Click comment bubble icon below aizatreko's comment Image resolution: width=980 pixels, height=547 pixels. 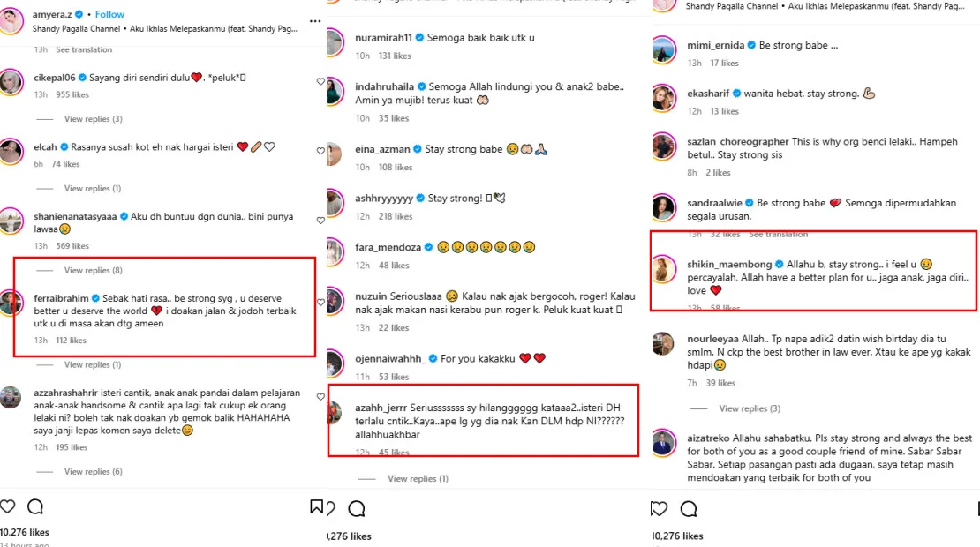[689, 508]
